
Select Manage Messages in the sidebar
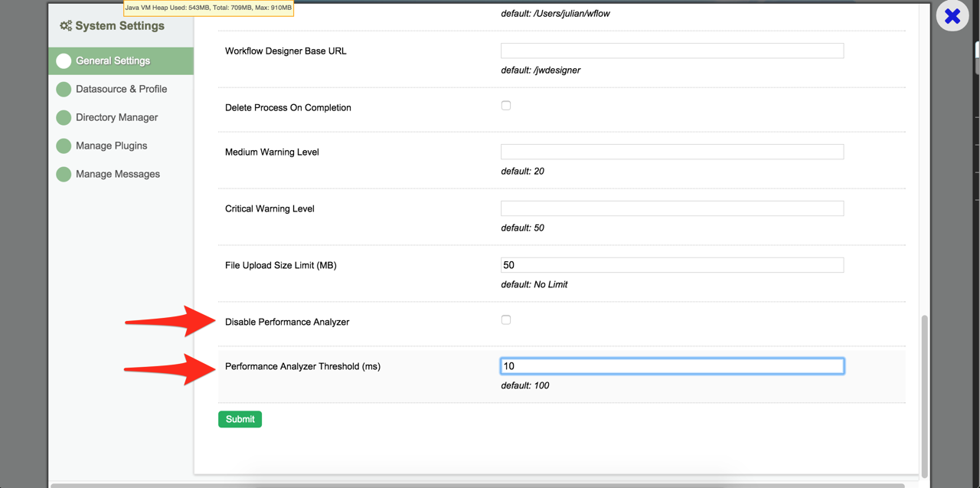(118, 175)
